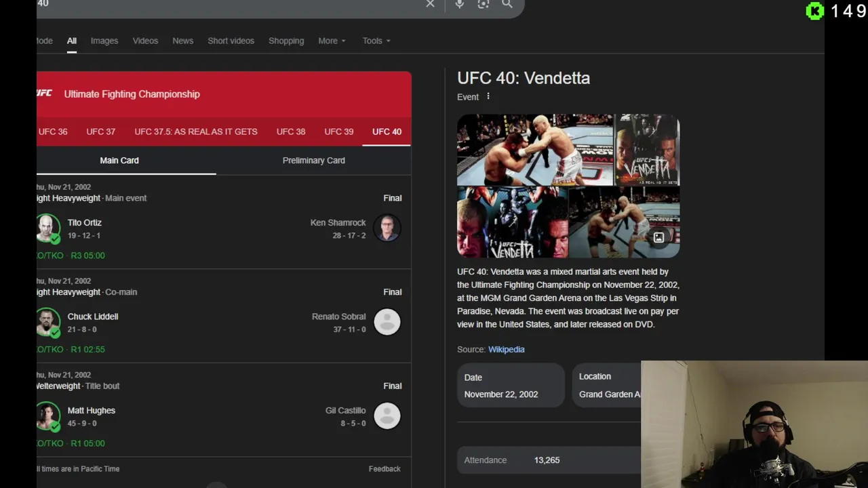The height and width of the screenshot is (488, 868).
Task: Open the Preliminary Card tab
Action: [314, 161]
